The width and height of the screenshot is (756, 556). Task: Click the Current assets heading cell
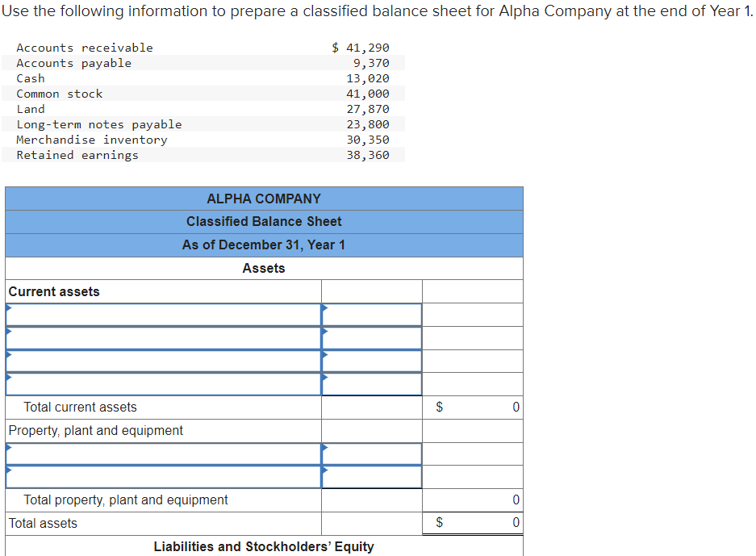(x=164, y=292)
